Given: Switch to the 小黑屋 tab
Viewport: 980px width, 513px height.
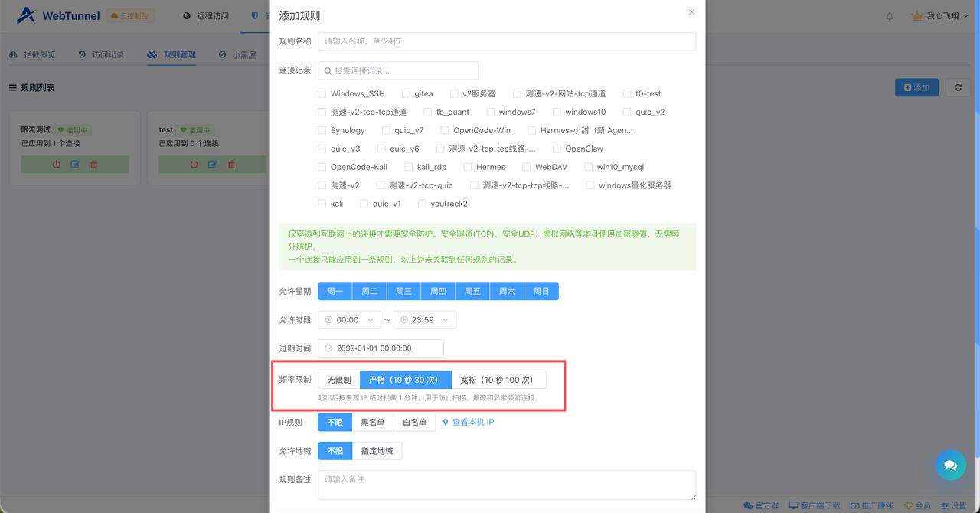Looking at the screenshot, I should 237,55.
